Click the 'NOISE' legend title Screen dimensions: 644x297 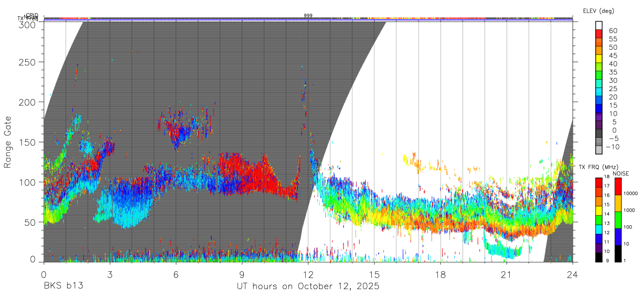tap(621, 173)
